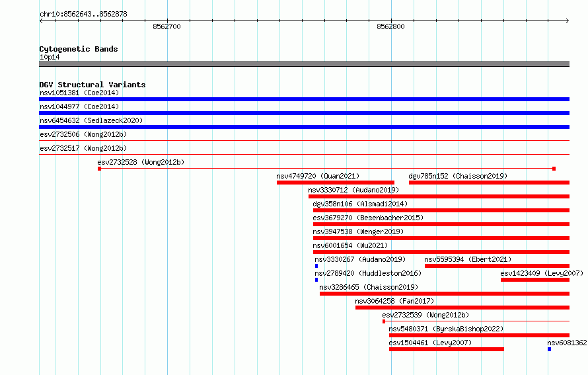Click the Cytogenetic Bands track title
Viewport: 588px width, 375px height.
(79, 49)
